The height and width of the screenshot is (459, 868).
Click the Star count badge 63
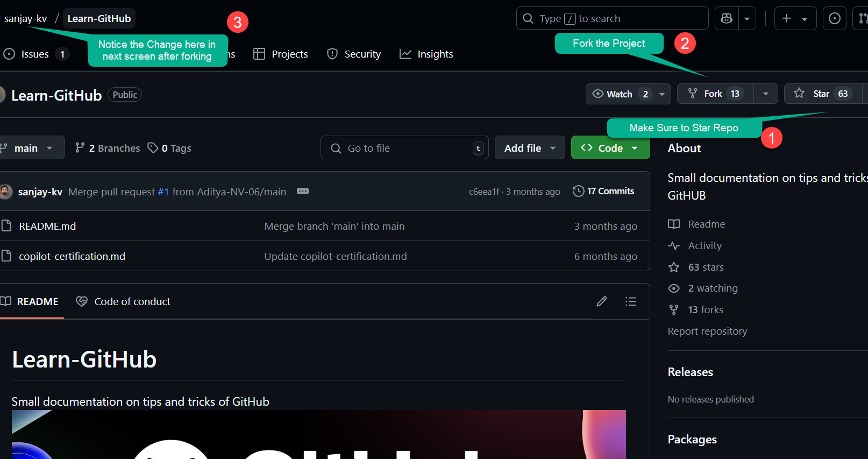843,94
